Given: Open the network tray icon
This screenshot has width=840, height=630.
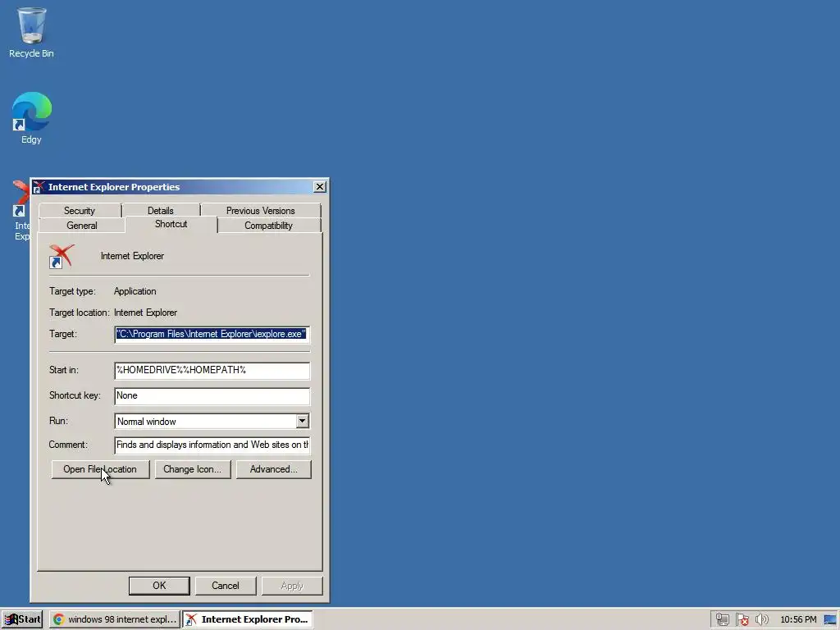Looking at the screenshot, I should click(722, 619).
